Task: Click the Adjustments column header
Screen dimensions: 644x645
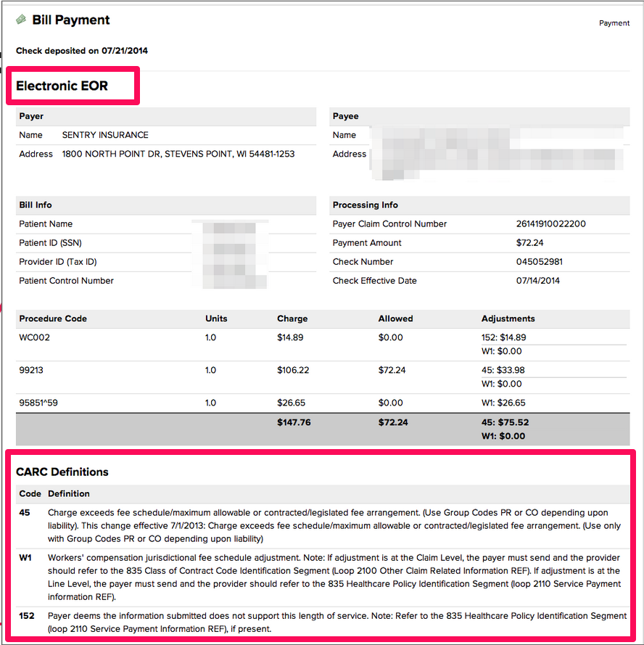Action: [x=508, y=319]
